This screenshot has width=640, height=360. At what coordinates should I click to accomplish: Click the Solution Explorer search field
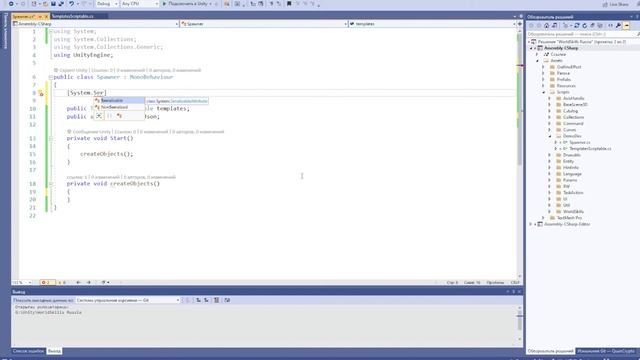582,34
